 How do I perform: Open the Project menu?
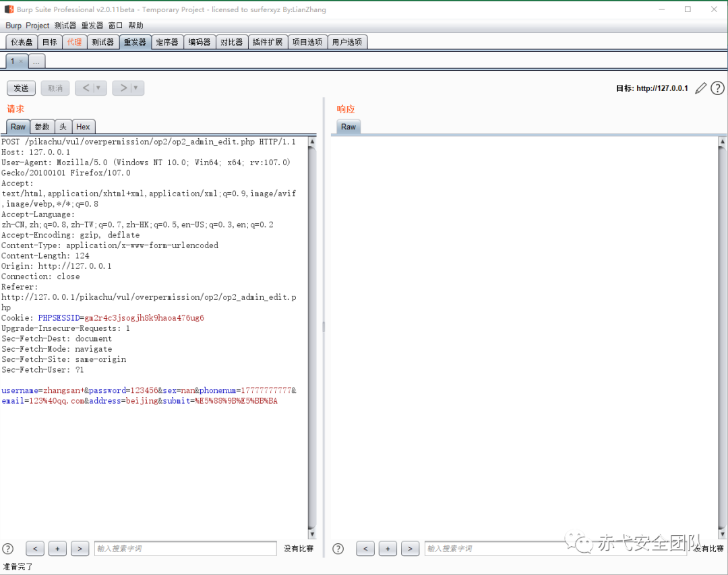click(x=38, y=26)
